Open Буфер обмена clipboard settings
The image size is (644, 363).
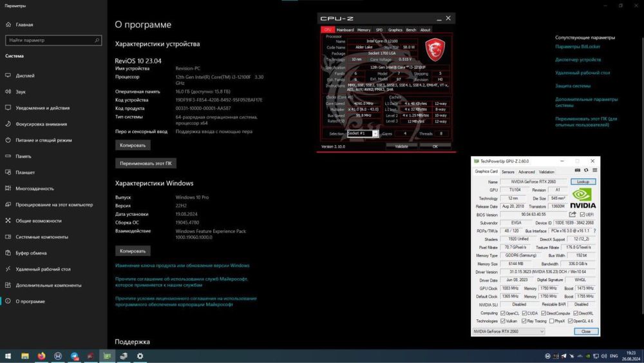31,253
